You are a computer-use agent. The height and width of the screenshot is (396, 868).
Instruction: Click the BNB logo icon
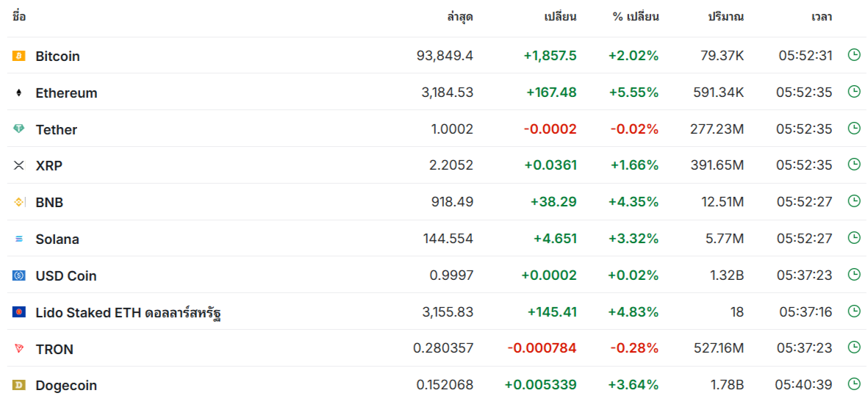(x=19, y=202)
